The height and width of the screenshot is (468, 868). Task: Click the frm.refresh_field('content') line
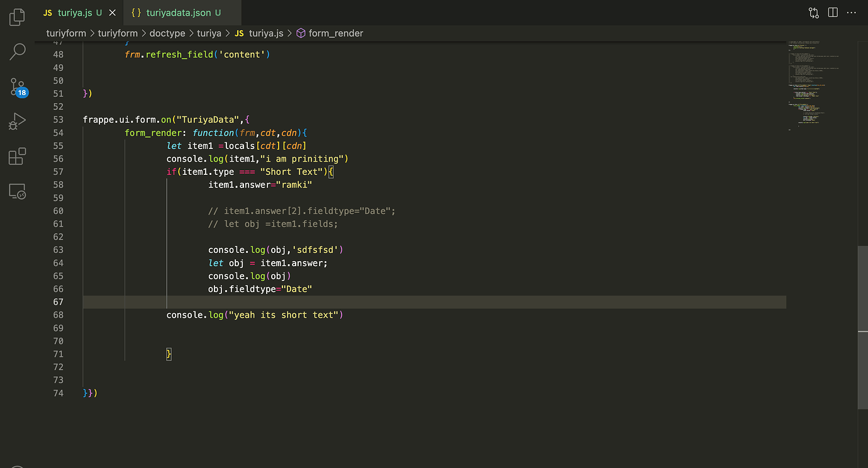tap(198, 55)
